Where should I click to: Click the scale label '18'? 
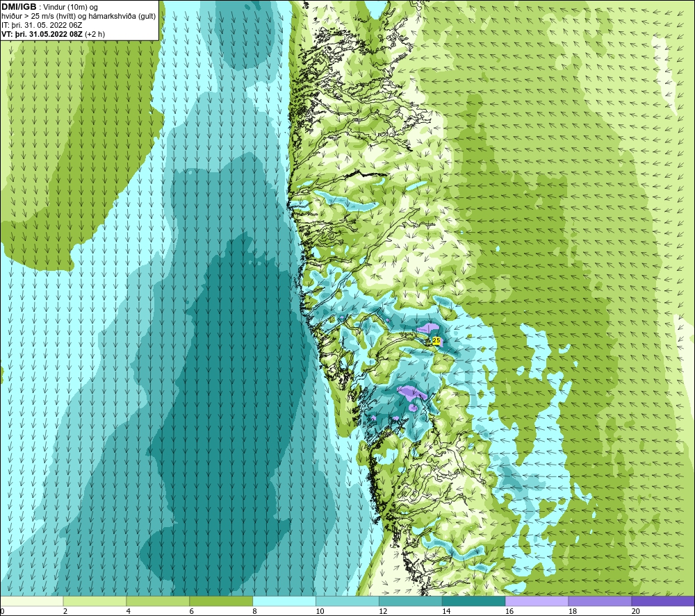tap(573, 611)
